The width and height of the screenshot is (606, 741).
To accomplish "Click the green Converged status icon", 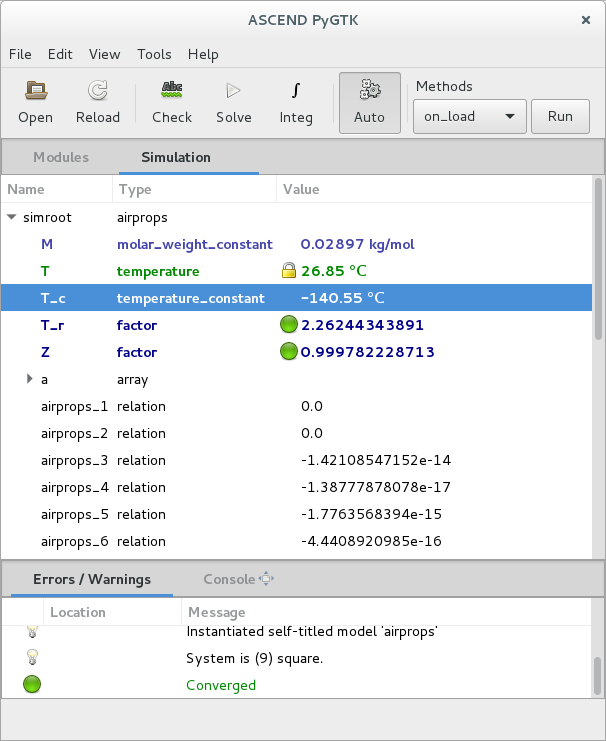I will click(32, 685).
